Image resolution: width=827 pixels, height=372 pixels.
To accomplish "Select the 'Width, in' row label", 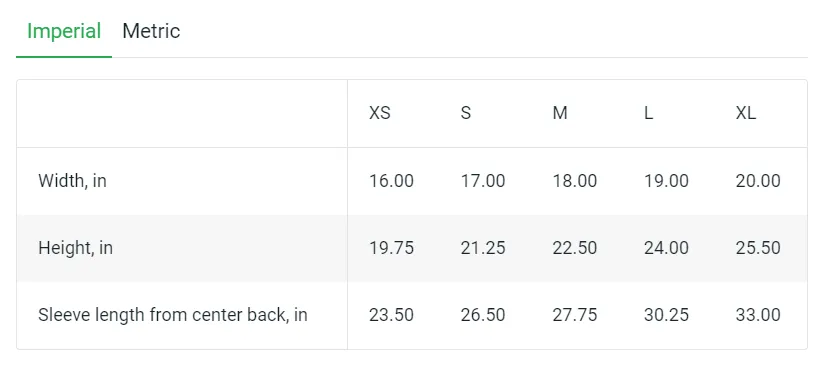I will coord(72,181).
